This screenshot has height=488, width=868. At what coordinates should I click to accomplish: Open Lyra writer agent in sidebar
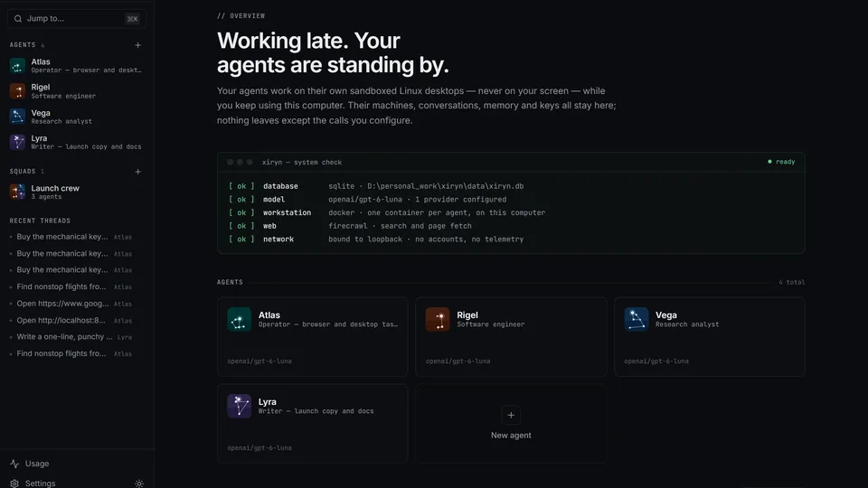tap(76, 142)
